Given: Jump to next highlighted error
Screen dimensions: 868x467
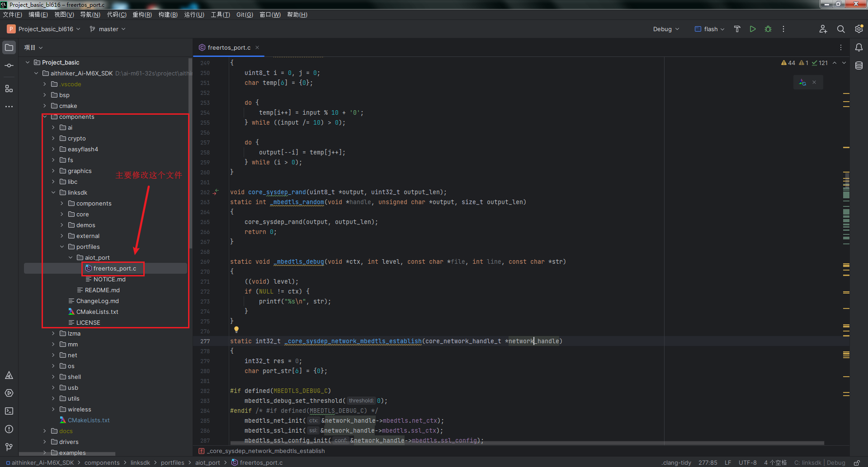Looking at the screenshot, I should tap(844, 63).
